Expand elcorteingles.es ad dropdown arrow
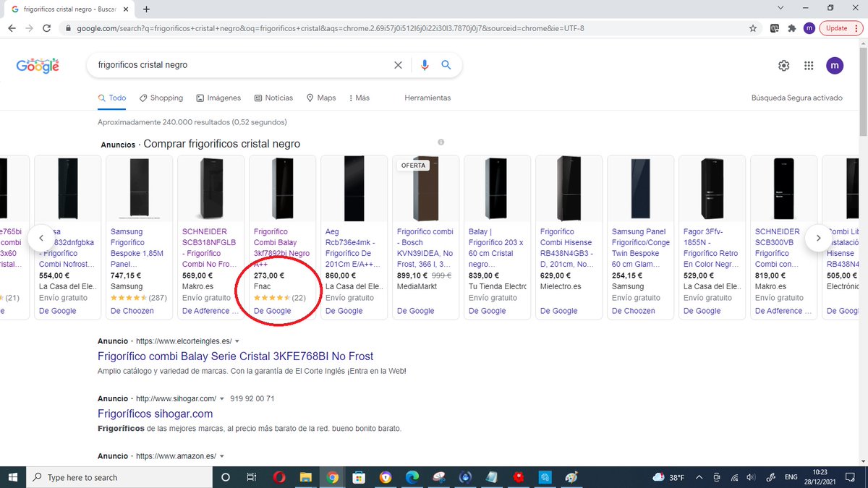The height and width of the screenshot is (488, 868). tap(237, 341)
